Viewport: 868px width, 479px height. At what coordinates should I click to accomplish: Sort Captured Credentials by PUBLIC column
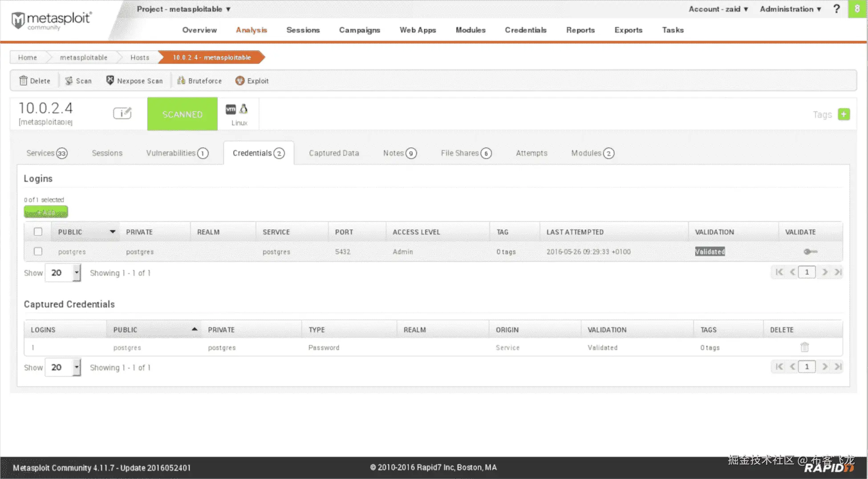(x=154, y=330)
